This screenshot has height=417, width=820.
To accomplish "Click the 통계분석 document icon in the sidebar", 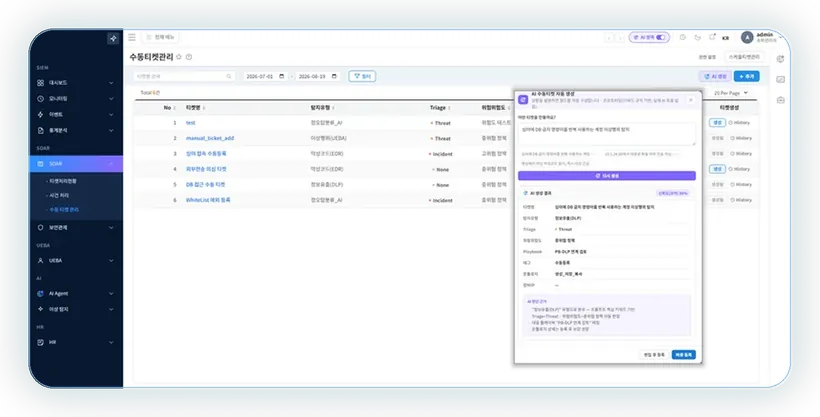I will pos(40,130).
